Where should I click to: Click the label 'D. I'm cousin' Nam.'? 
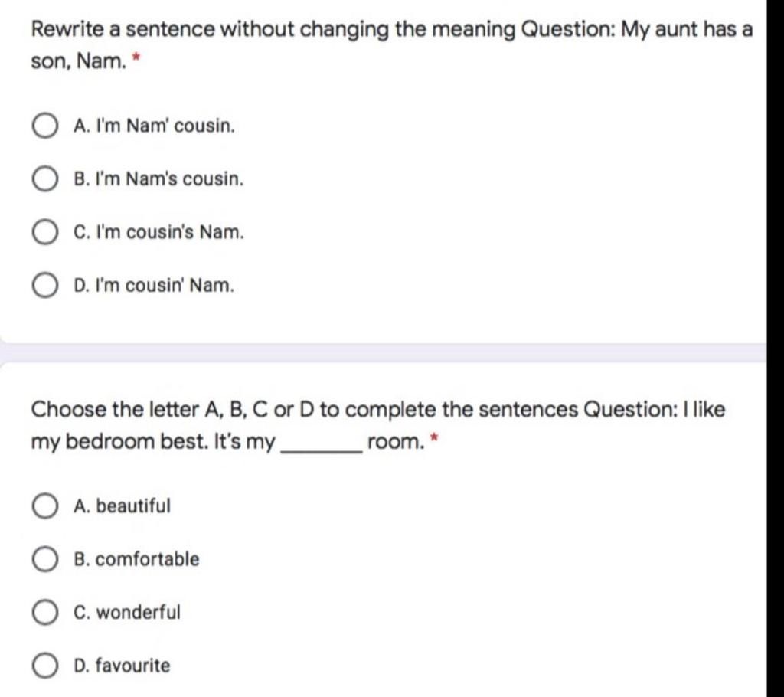(153, 285)
